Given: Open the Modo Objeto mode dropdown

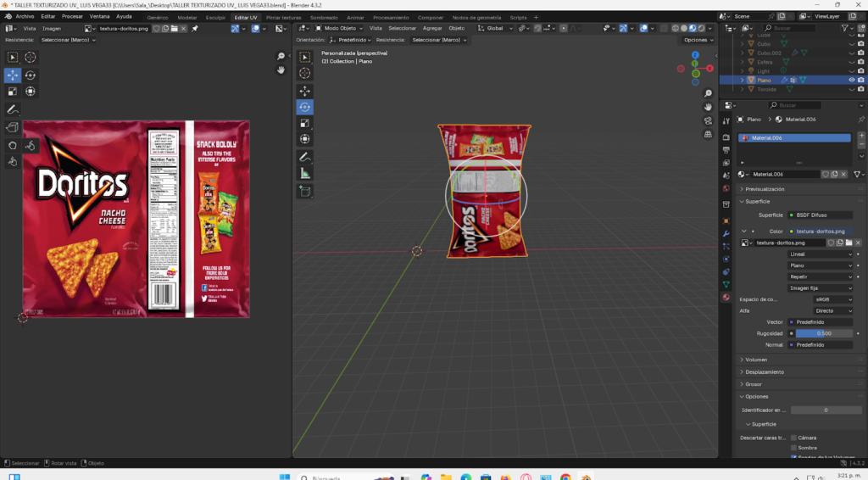Looking at the screenshot, I should click(x=339, y=28).
